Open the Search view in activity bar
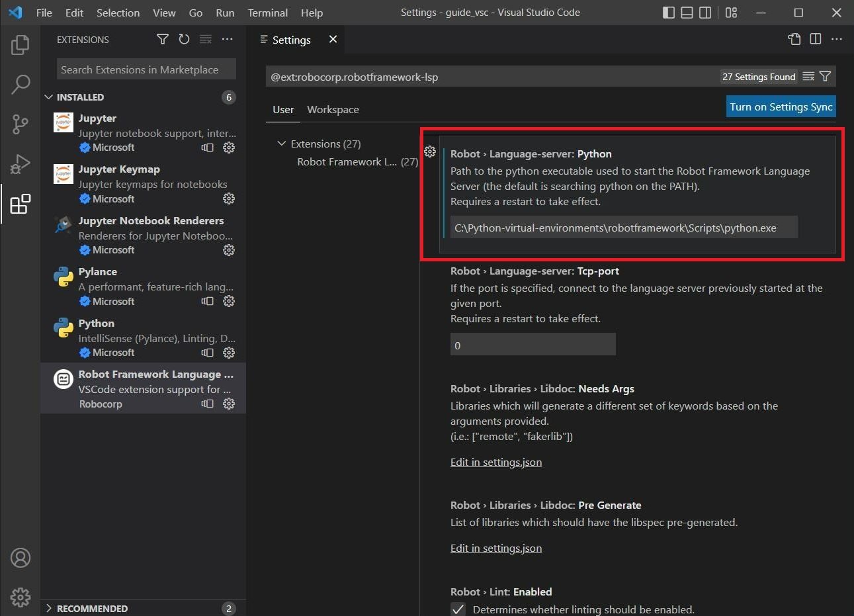This screenshot has height=616, width=854. pyautogui.click(x=21, y=84)
